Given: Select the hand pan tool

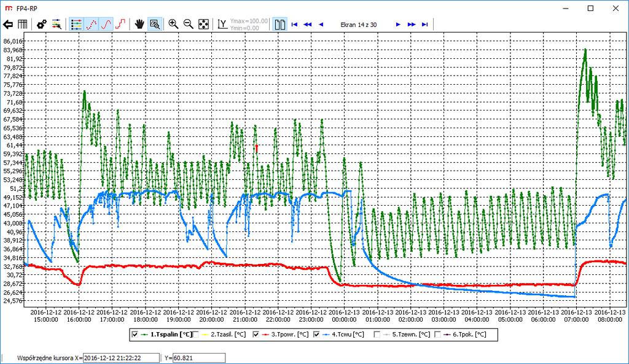Looking at the screenshot, I should coord(139,25).
